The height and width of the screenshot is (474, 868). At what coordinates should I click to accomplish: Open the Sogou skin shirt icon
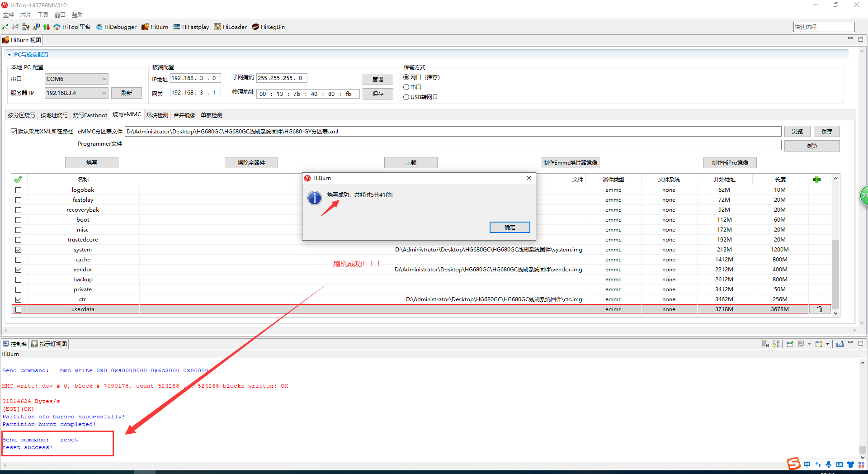pyautogui.click(x=850, y=465)
